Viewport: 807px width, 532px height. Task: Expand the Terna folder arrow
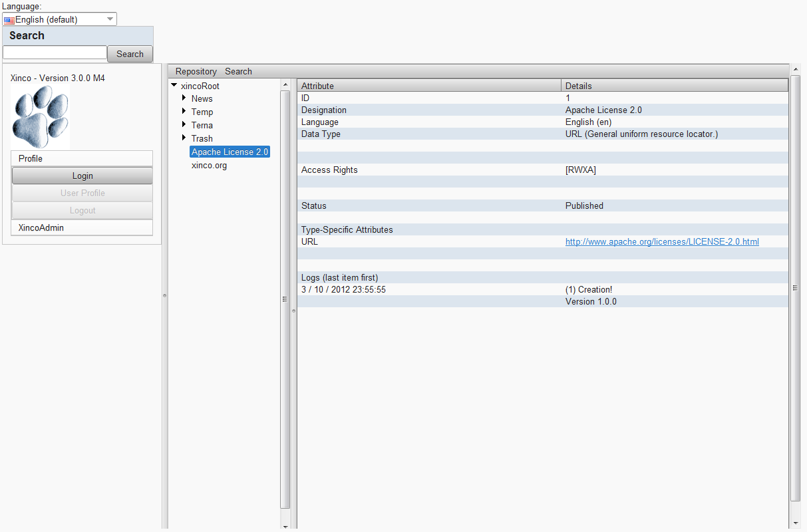click(184, 125)
